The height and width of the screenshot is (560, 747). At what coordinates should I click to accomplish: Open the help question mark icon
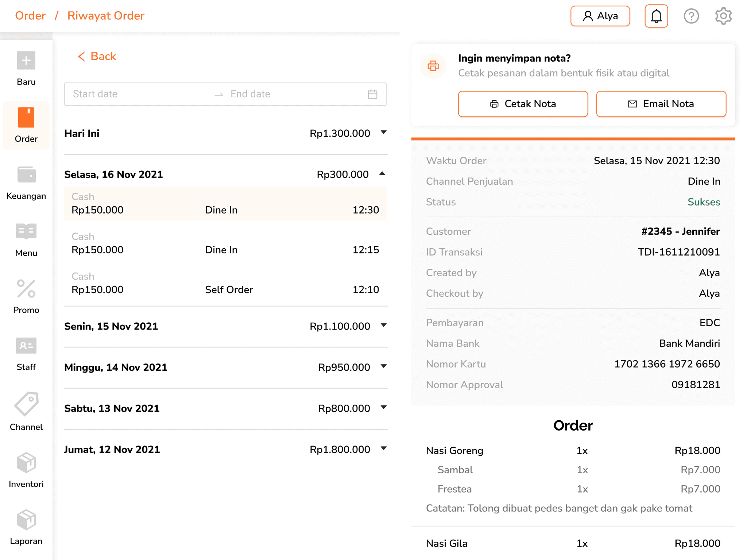coord(691,16)
